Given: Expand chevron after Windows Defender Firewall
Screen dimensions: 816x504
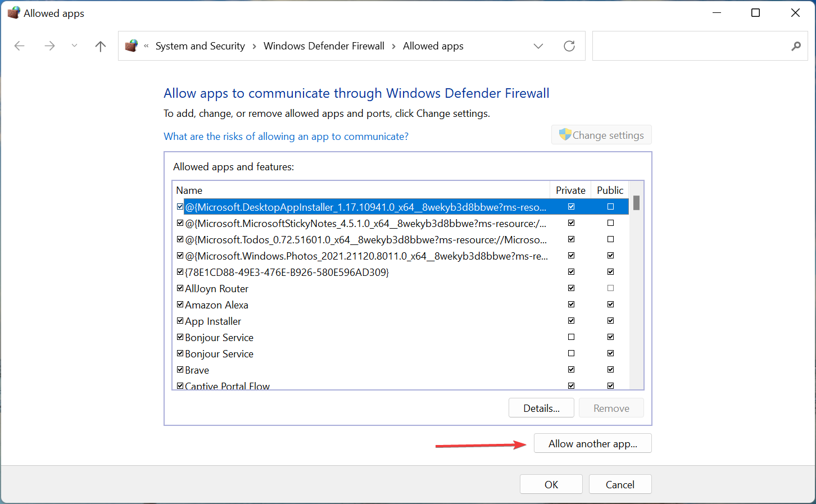Looking at the screenshot, I should (x=393, y=46).
